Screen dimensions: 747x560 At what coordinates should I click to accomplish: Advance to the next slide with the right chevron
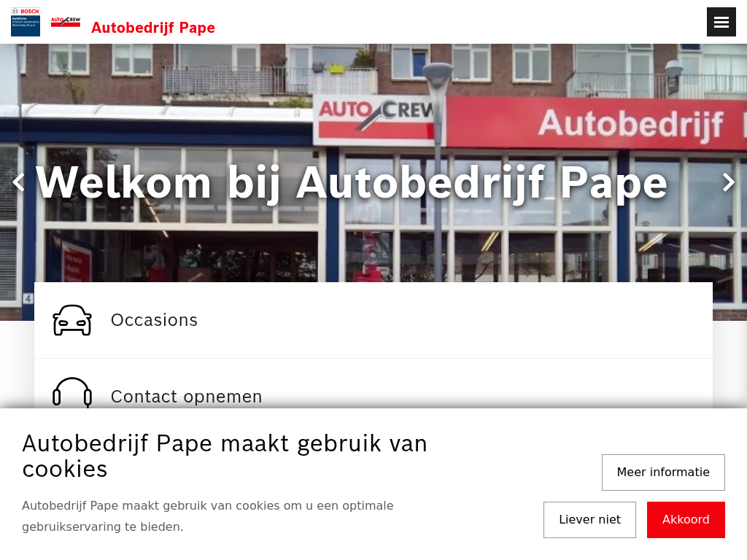pos(729,182)
